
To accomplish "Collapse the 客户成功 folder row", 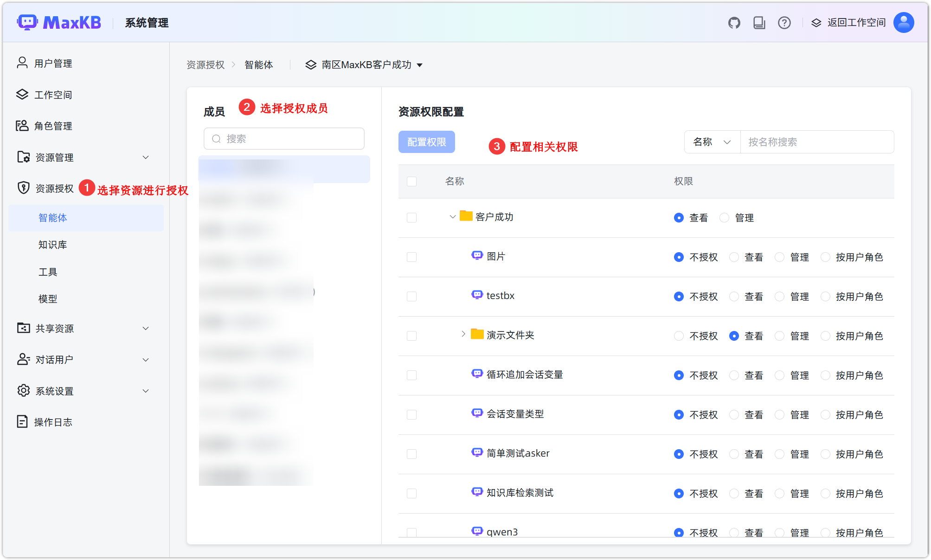I will [452, 216].
